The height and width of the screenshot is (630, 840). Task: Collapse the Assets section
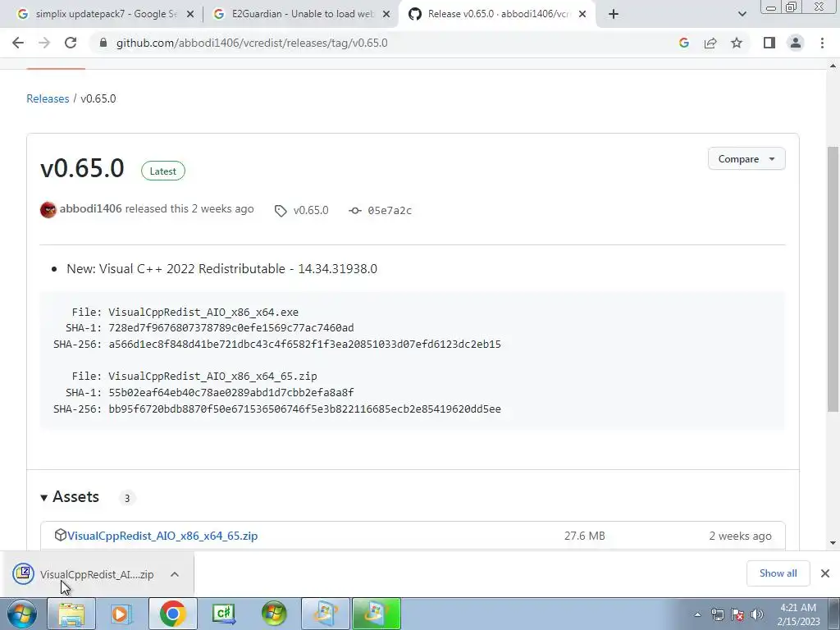[x=70, y=497]
